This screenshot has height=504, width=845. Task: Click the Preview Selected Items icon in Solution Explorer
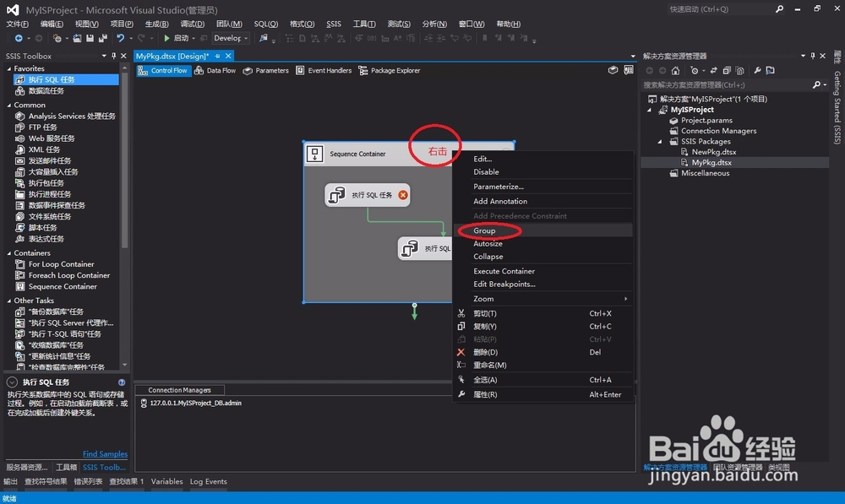point(770,71)
